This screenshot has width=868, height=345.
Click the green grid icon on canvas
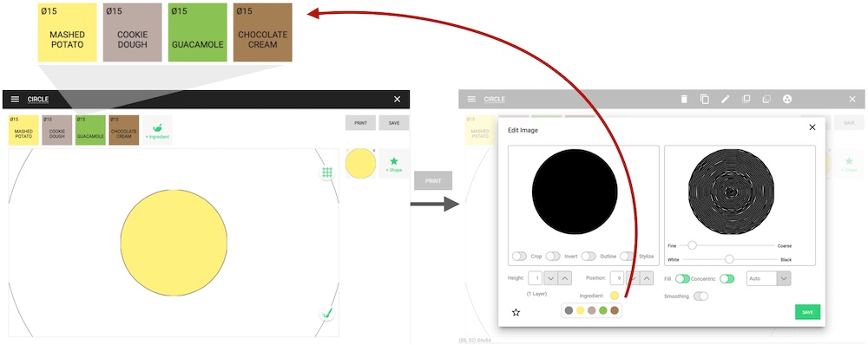click(x=327, y=172)
